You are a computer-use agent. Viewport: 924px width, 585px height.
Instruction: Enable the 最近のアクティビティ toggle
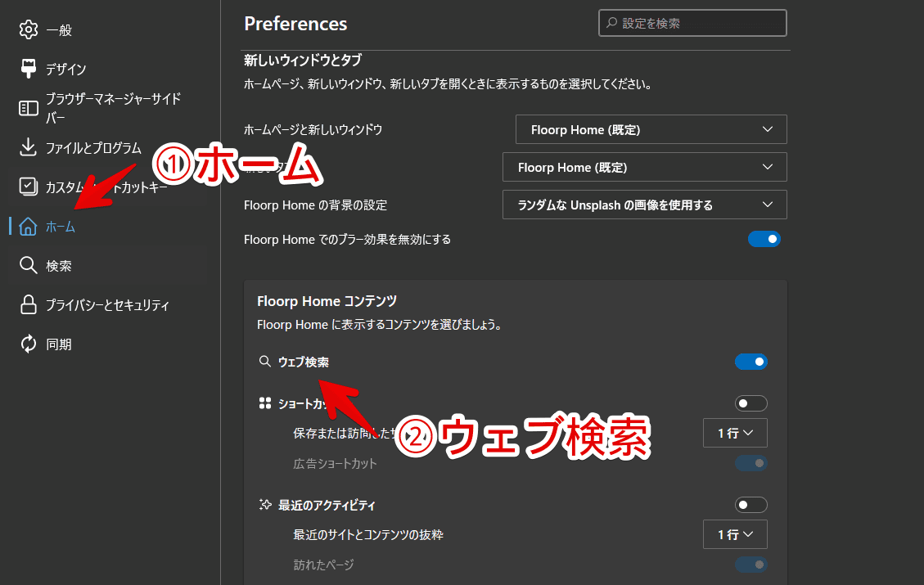[x=750, y=505]
